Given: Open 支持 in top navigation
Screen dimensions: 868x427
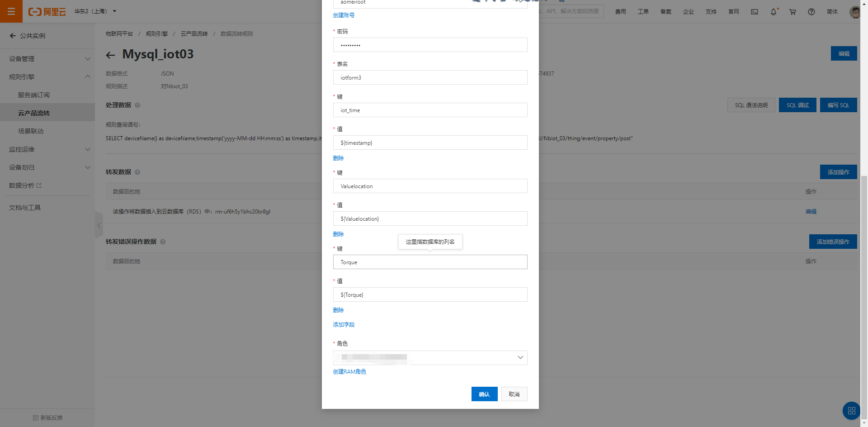Looking at the screenshot, I should (711, 12).
